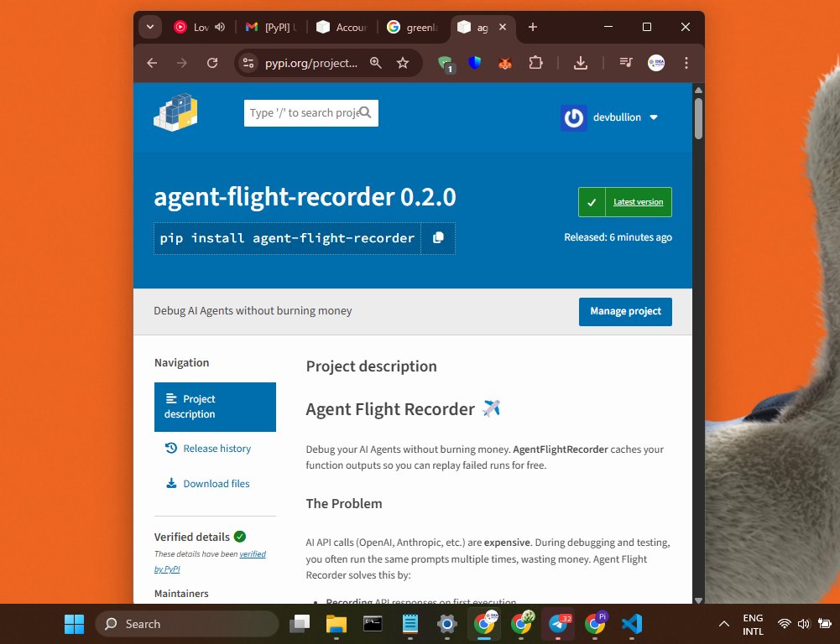Image resolution: width=840 pixels, height=644 pixels.
Task: Copy pip install command to clipboard
Action: [x=438, y=237]
